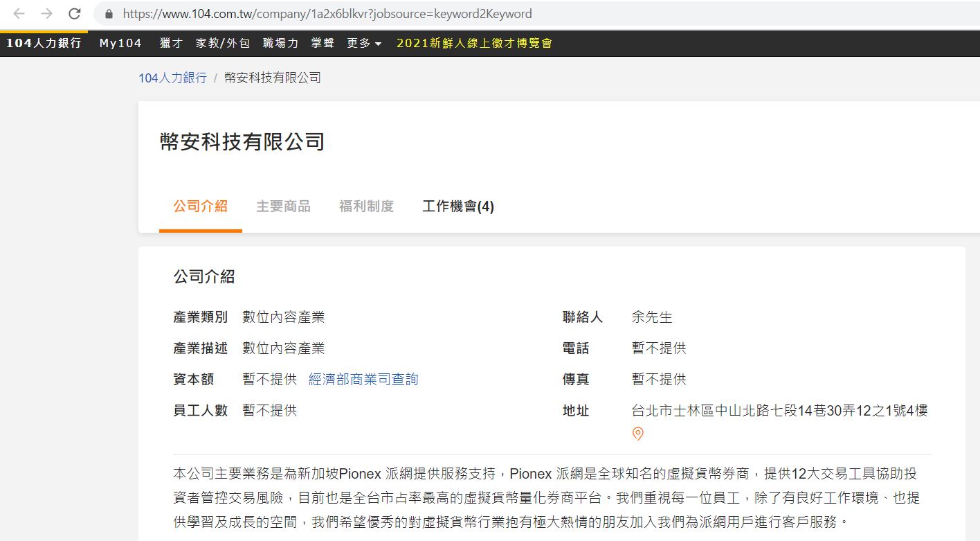Click 數位內容產業 value beside 產業描述
The image size is (980, 541).
[284, 348]
